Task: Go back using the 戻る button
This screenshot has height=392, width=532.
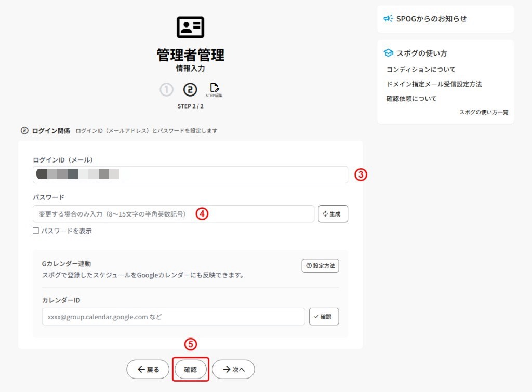Action: (148, 369)
